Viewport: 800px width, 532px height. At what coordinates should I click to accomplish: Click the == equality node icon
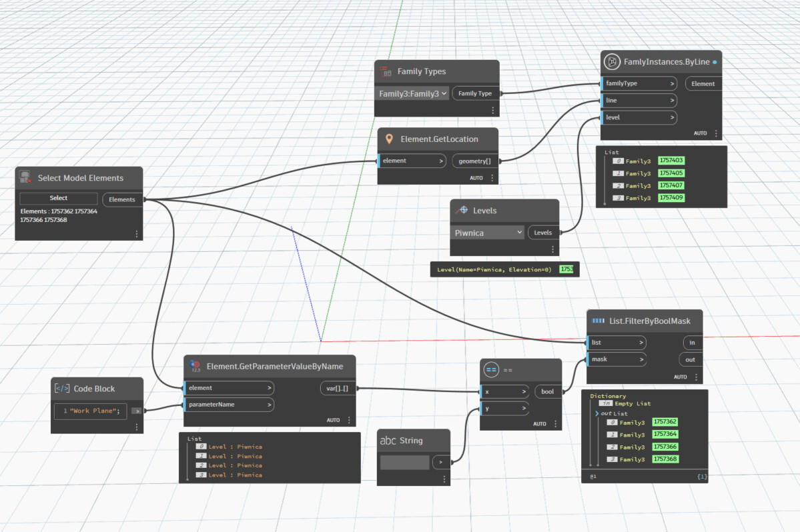point(491,370)
